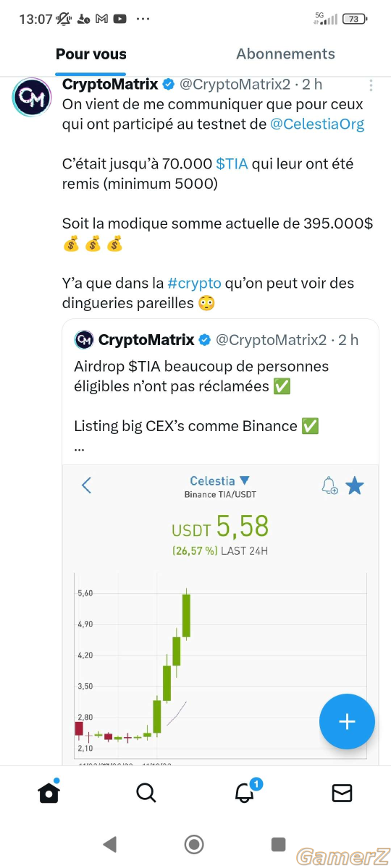Tap the Android back navigation triangle
The height and width of the screenshot is (868, 391).
click(109, 843)
